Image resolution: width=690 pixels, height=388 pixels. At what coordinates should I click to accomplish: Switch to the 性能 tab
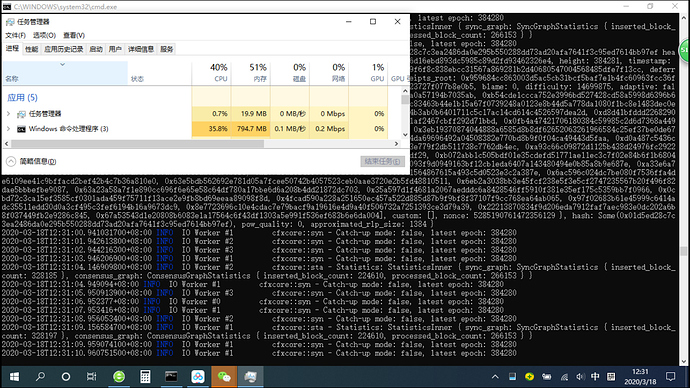coord(31,49)
